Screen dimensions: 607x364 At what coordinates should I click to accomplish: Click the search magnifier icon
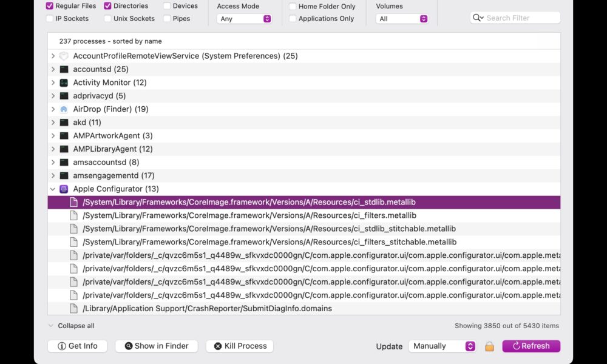(478, 18)
